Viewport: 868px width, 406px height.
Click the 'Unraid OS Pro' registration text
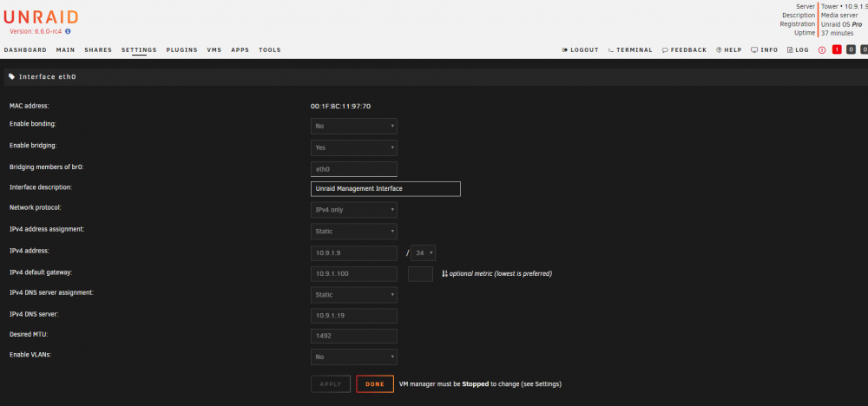[841, 24]
